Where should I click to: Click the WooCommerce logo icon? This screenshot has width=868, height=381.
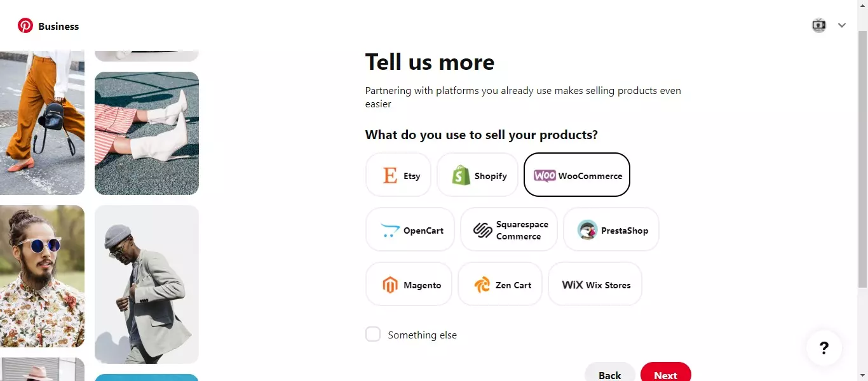(x=545, y=175)
